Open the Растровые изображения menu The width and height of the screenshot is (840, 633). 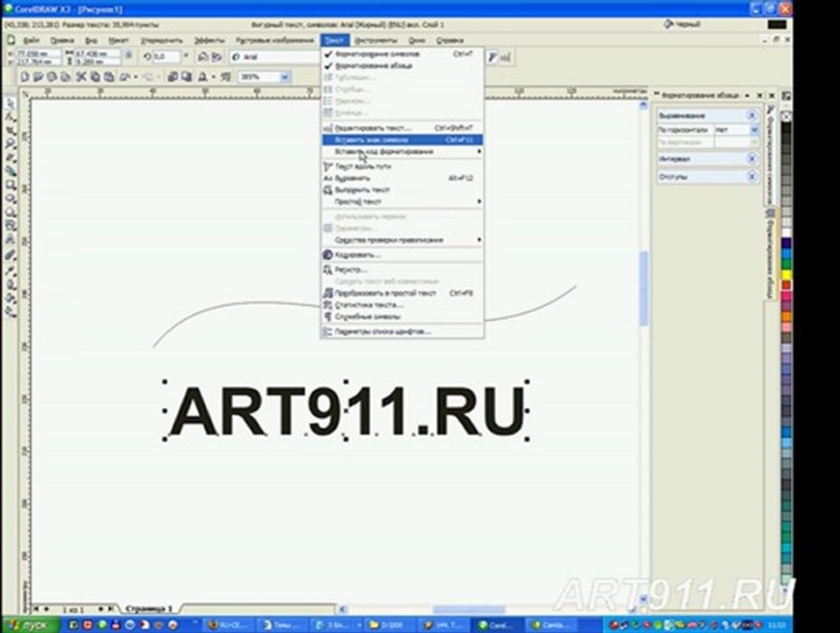point(274,40)
